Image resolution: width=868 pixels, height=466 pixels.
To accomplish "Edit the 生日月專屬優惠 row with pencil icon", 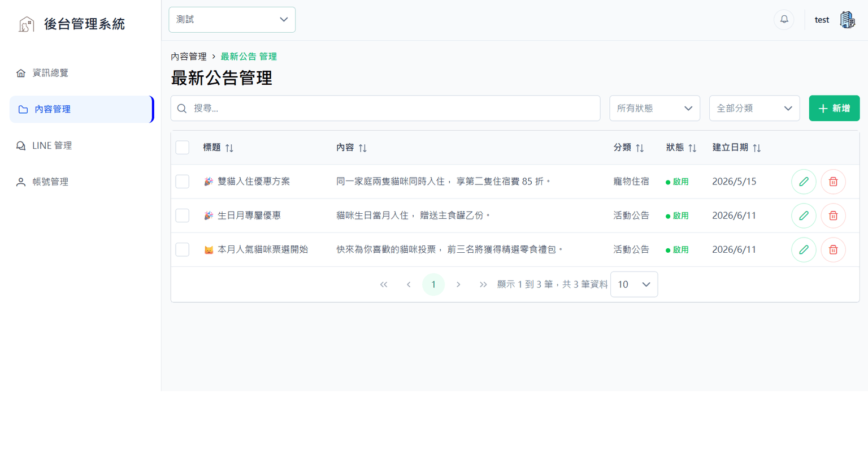I will [804, 215].
